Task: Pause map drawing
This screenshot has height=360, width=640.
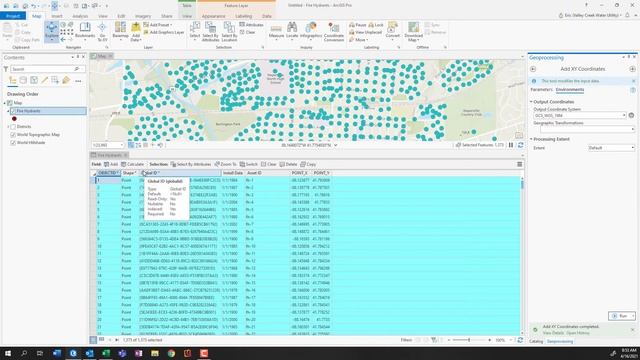Action: point(511,145)
